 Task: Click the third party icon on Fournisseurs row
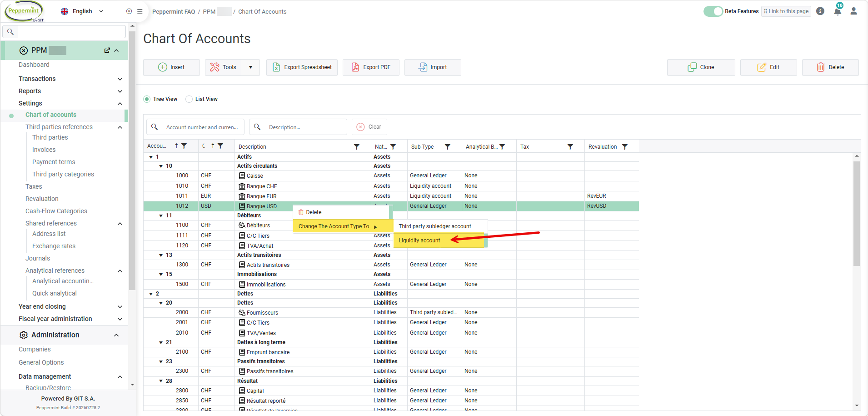click(242, 312)
